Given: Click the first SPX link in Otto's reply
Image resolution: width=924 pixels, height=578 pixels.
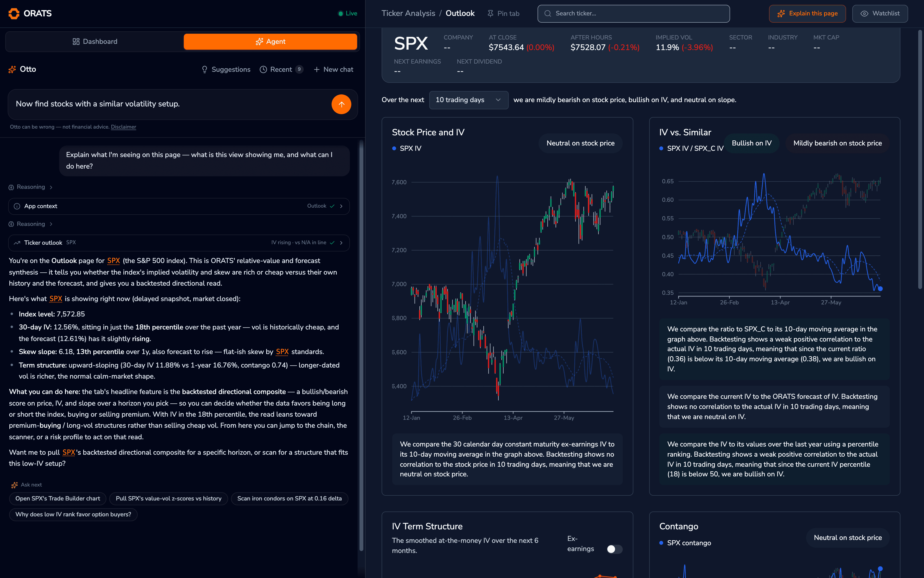Looking at the screenshot, I should click(113, 261).
